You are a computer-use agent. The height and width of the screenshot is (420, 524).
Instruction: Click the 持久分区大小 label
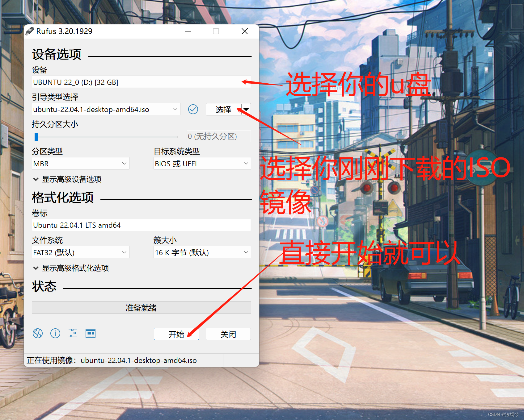click(x=55, y=124)
